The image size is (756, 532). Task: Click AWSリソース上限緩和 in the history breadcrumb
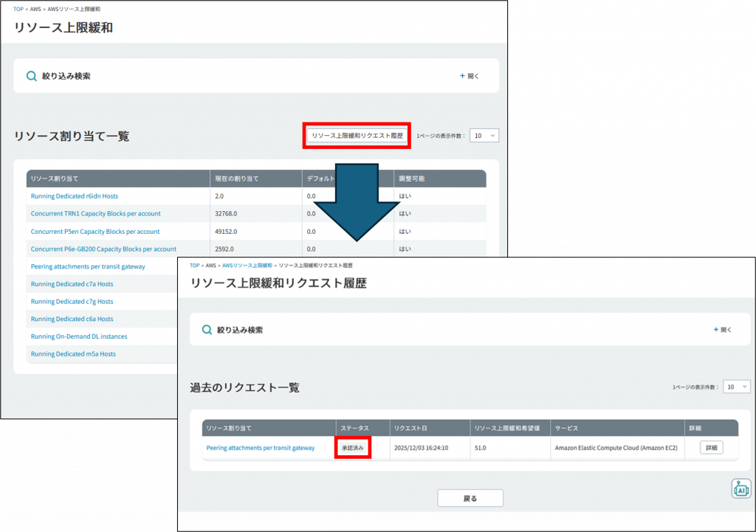point(247,265)
